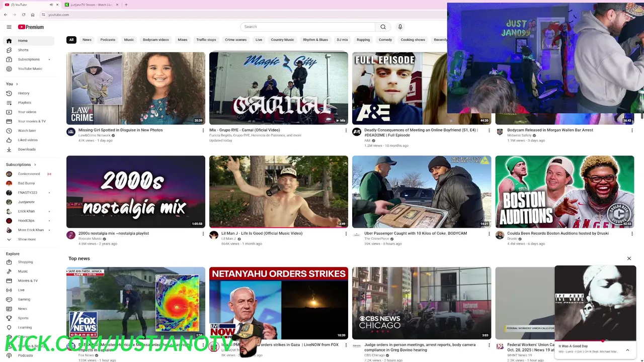Open Gaming under Explore
This screenshot has width=644, height=362.
tap(24, 299)
